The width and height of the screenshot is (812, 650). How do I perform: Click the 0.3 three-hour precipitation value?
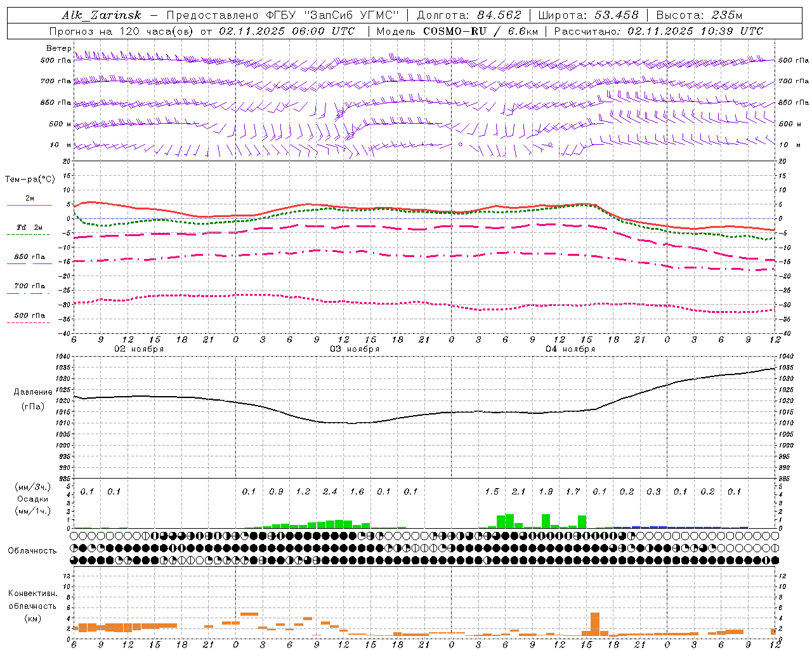653,491
